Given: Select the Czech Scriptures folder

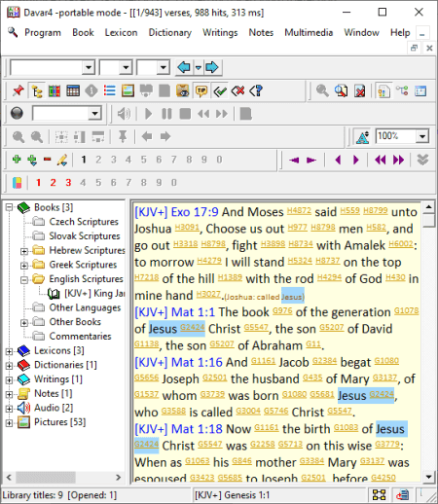Looking at the screenshot, I should click(84, 222).
